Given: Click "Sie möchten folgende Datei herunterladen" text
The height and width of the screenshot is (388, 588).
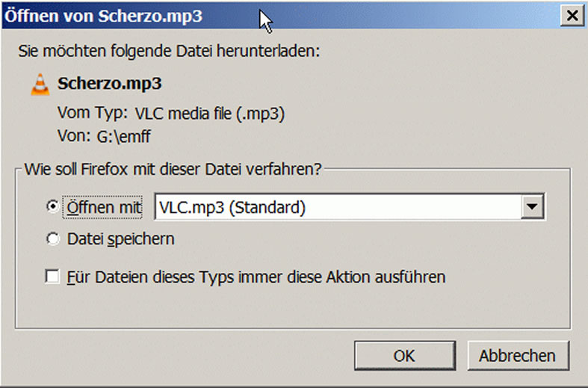Looking at the screenshot, I should point(170,52).
